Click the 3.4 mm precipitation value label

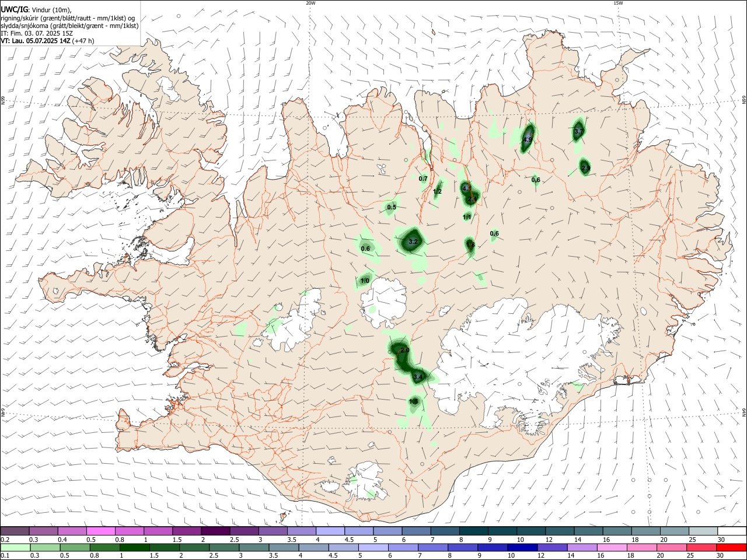tap(418, 378)
